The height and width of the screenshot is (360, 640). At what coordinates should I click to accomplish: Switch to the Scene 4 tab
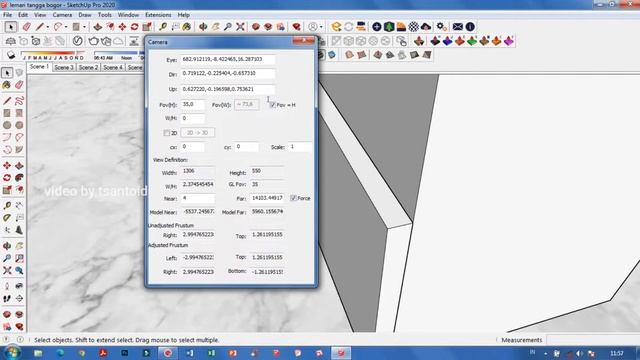click(x=113, y=67)
